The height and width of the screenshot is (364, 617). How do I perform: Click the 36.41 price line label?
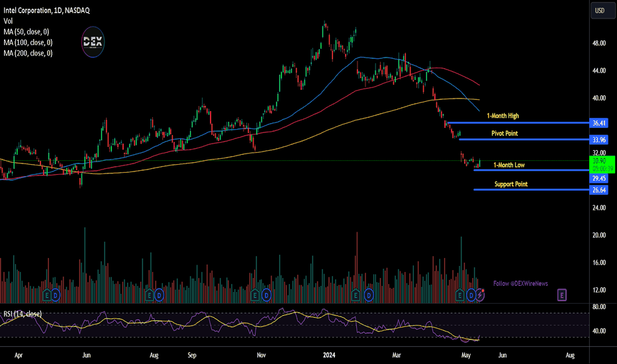[x=599, y=123]
